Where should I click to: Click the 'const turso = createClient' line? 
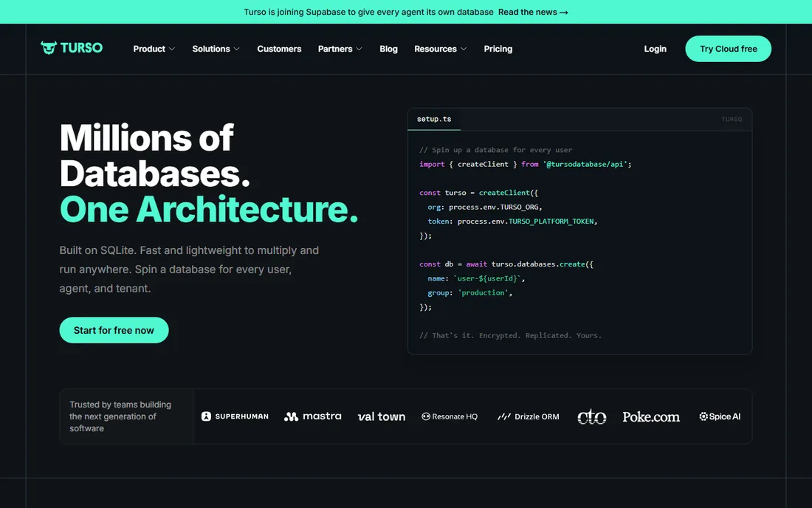pos(478,193)
